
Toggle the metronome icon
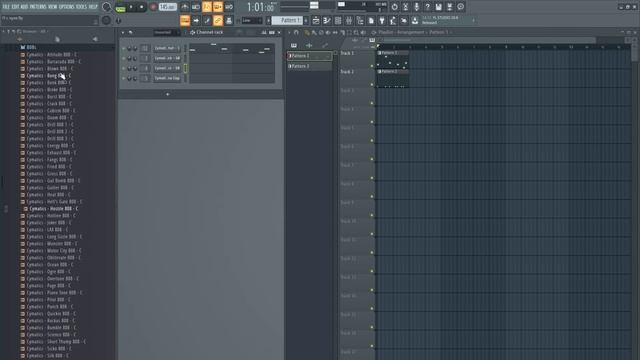pos(185,7)
